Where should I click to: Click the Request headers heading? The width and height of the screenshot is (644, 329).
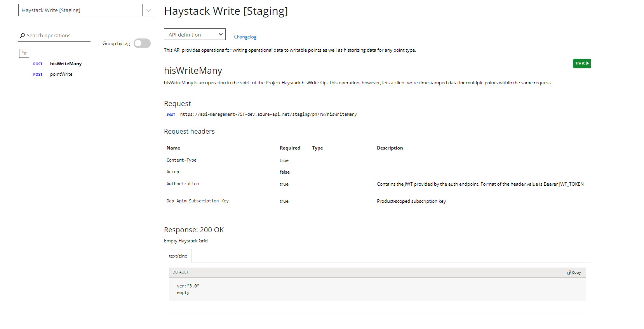[x=189, y=131]
